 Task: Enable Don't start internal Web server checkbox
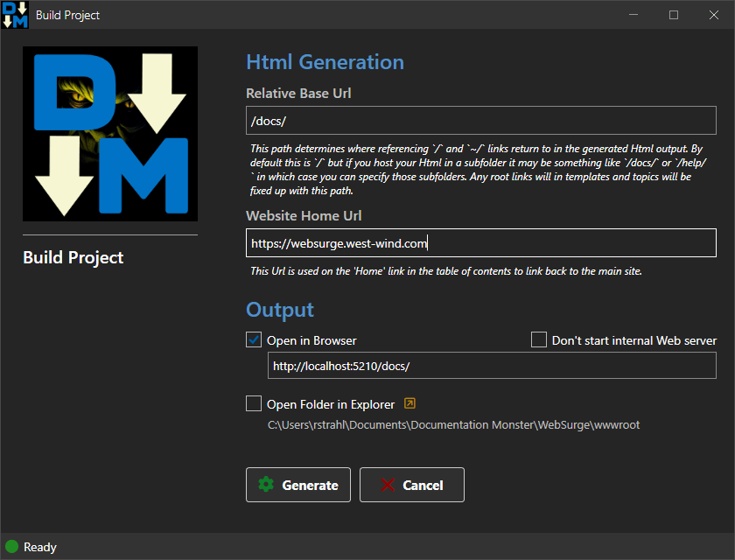tap(539, 339)
